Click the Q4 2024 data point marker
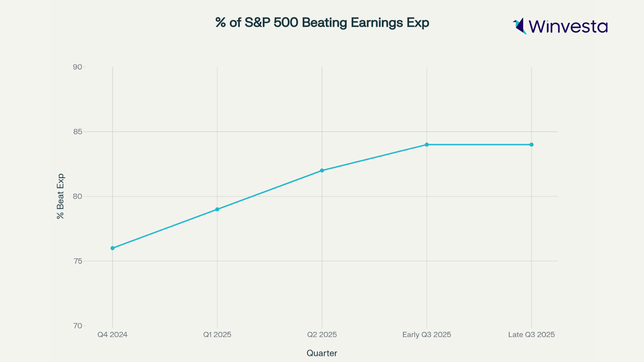Screen dimensions: 644x362 [113, 248]
